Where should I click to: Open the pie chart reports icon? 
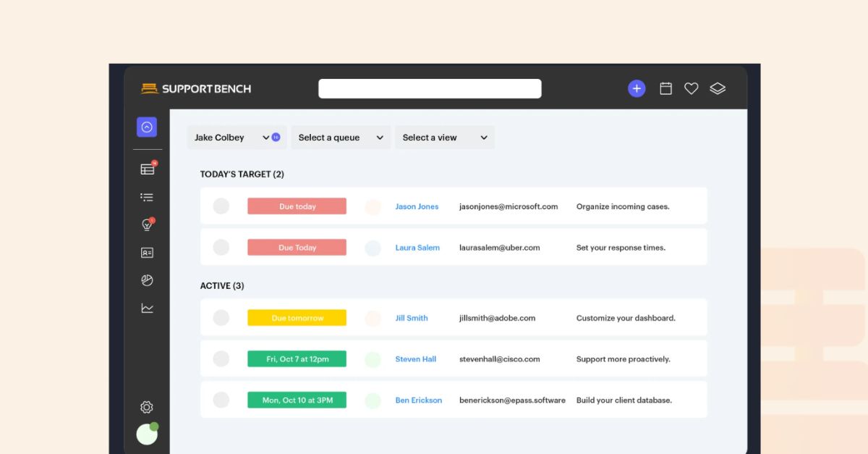click(x=147, y=280)
